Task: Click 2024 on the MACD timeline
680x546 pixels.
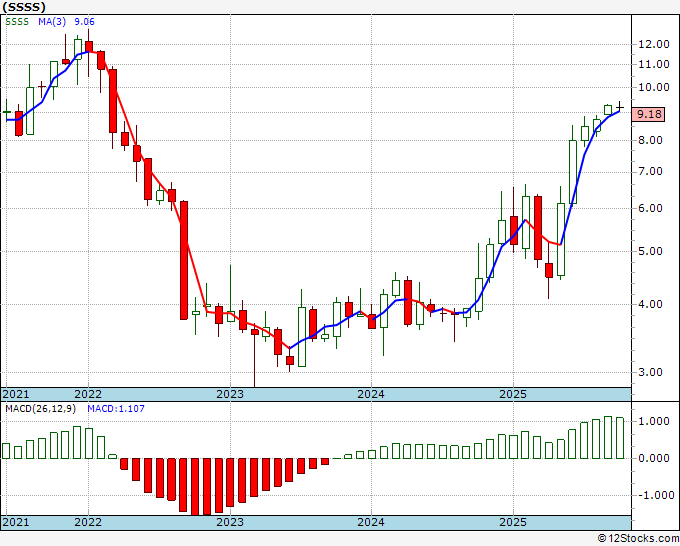Action: 371,522
